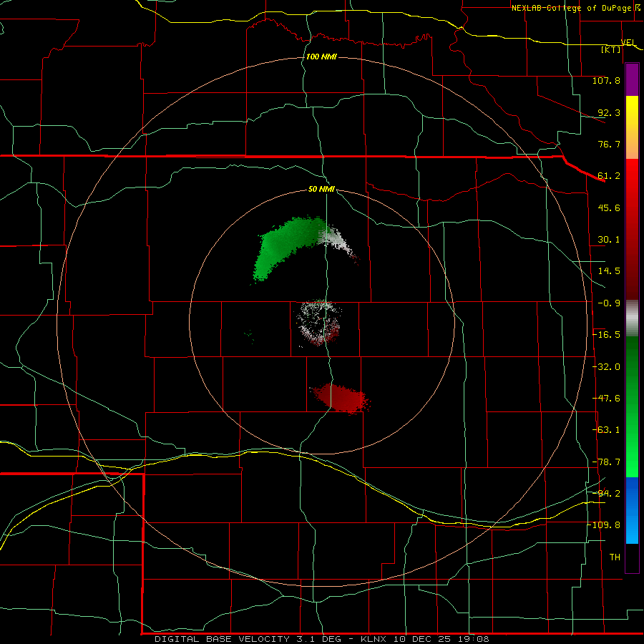The width and height of the screenshot is (644, 644).
Task: Click the dark red outbound velocity echo
Action: [341, 398]
